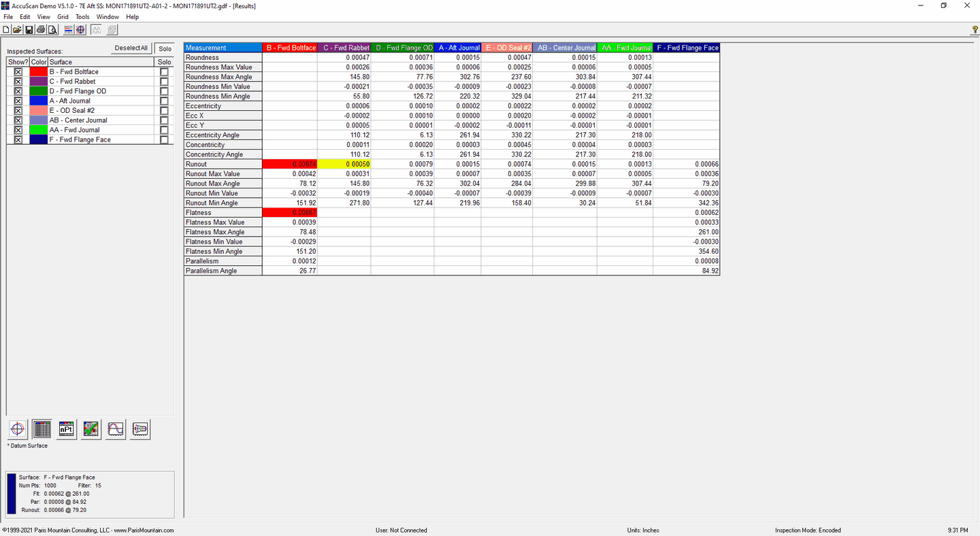Click the yellow help question mark icon
This screenshot has width=980, height=536.
click(975, 29)
